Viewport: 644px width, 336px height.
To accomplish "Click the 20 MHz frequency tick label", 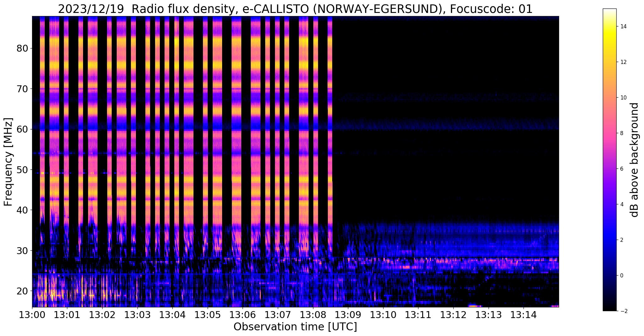I will click(22, 291).
